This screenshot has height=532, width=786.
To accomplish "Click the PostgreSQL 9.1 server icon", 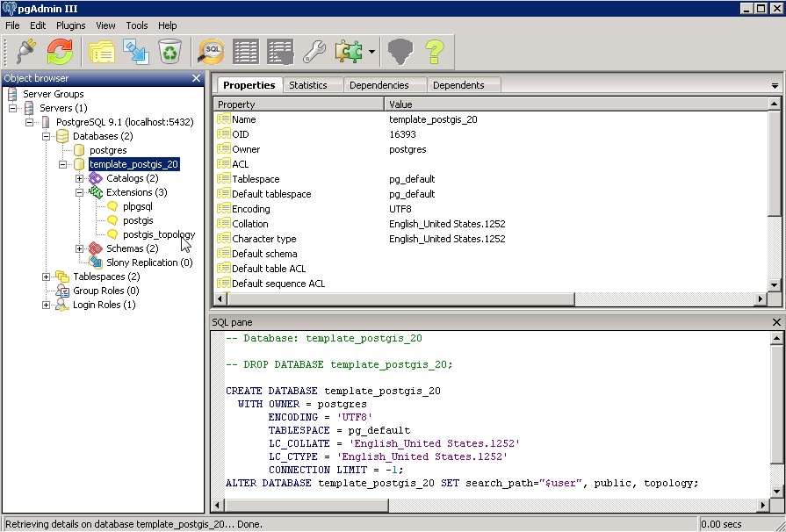I will [47, 122].
